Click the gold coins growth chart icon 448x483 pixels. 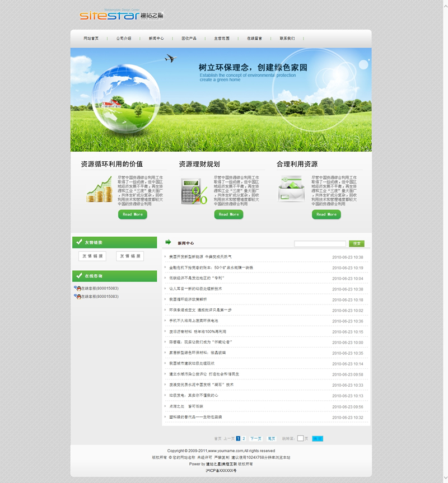[99, 189]
